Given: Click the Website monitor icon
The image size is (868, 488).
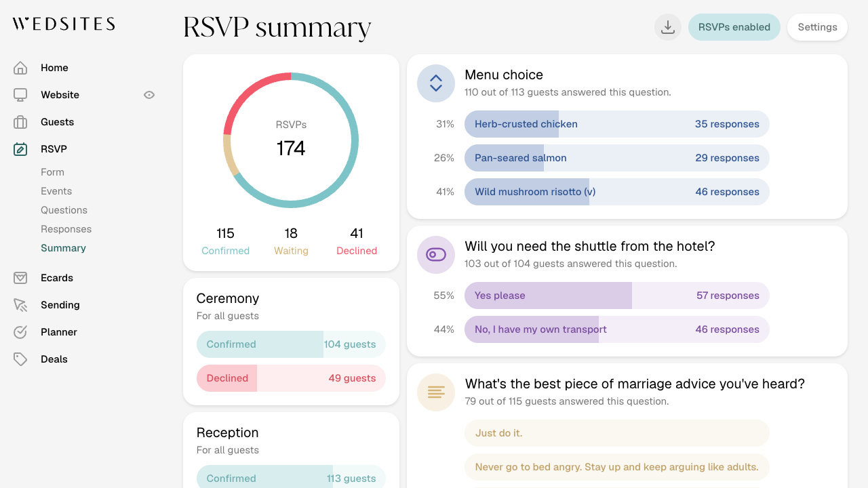Looking at the screenshot, I should 20,95.
